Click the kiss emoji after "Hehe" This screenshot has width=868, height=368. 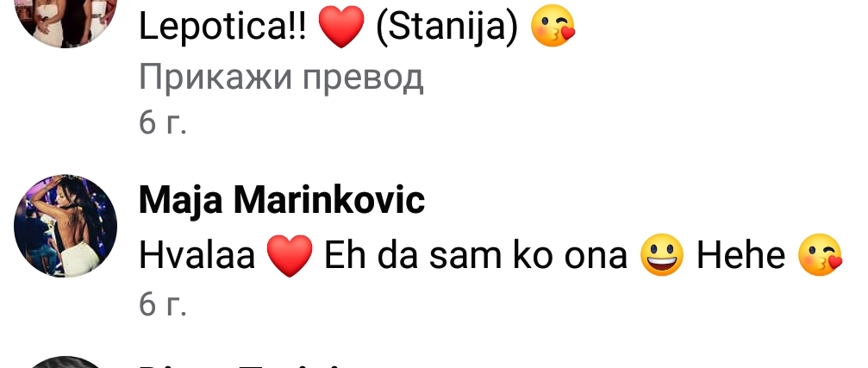(820, 255)
